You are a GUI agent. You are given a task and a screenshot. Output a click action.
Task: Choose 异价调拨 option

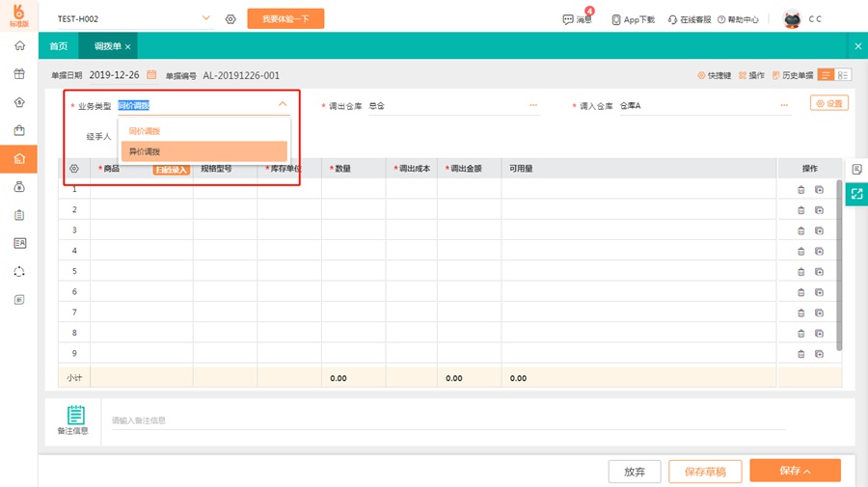point(203,151)
